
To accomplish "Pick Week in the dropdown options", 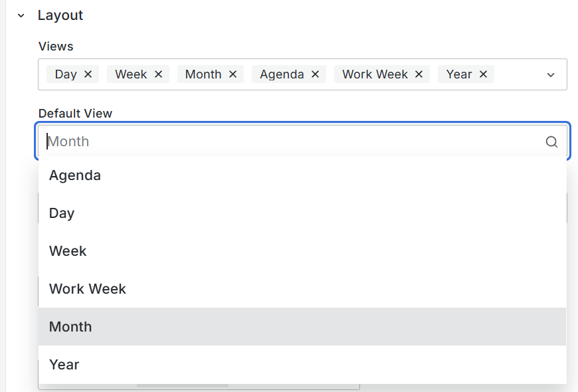I will (x=68, y=251).
